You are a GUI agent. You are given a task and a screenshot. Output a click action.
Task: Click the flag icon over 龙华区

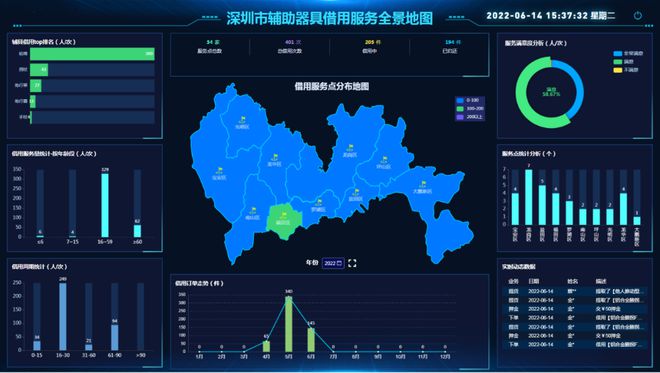[275, 157]
